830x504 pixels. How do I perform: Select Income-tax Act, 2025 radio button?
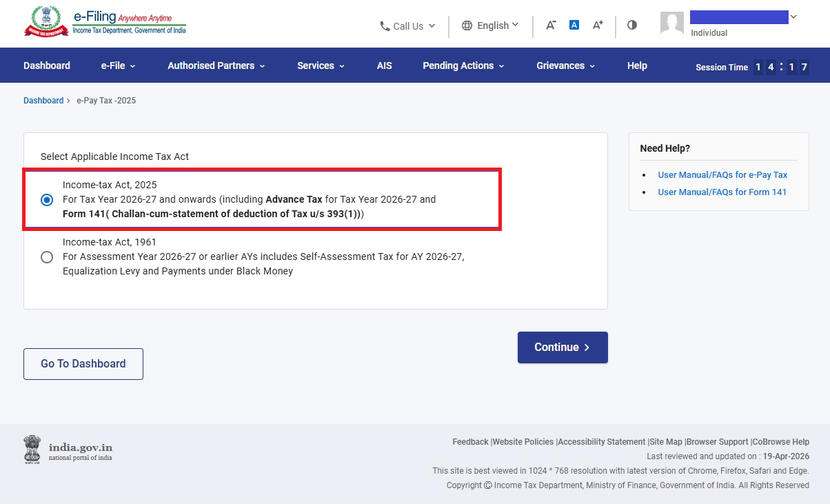click(x=47, y=200)
